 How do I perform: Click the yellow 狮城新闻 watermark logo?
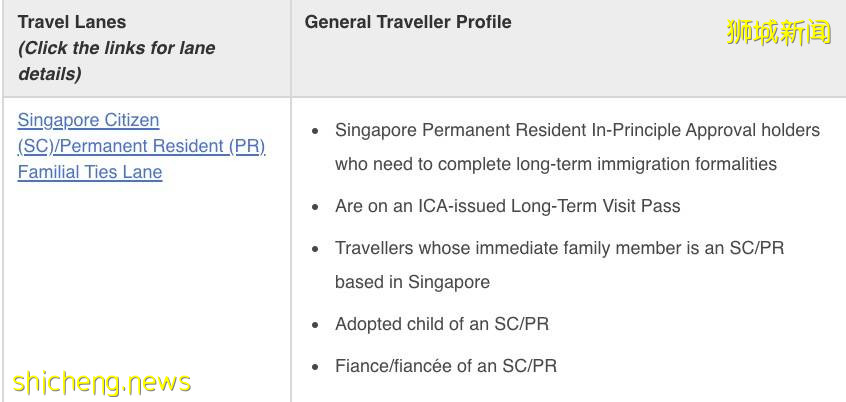coord(778,33)
